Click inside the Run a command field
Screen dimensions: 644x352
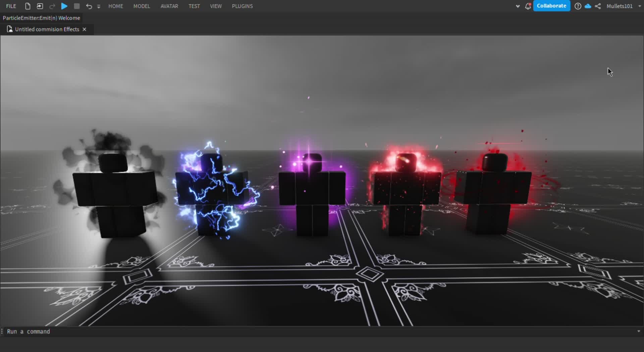(29, 331)
